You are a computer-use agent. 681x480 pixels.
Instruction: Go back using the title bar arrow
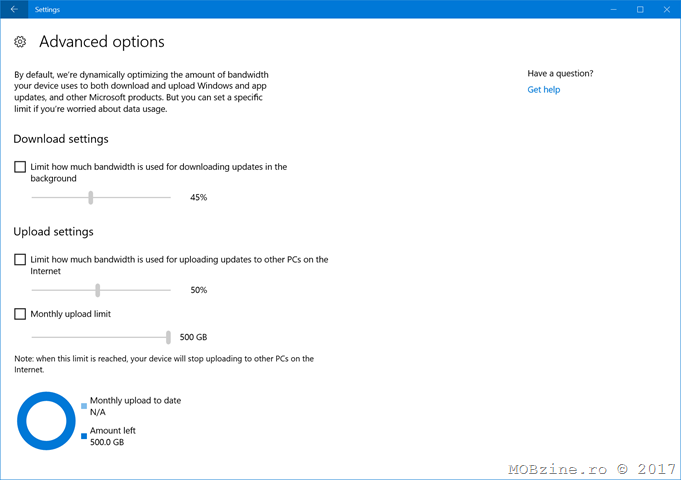[x=13, y=9]
